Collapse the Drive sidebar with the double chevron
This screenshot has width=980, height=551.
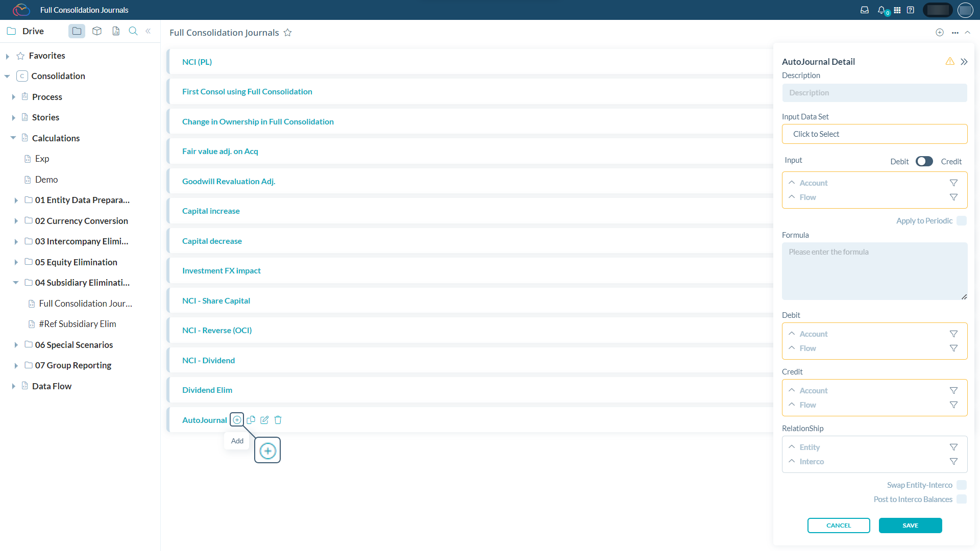[148, 31]
